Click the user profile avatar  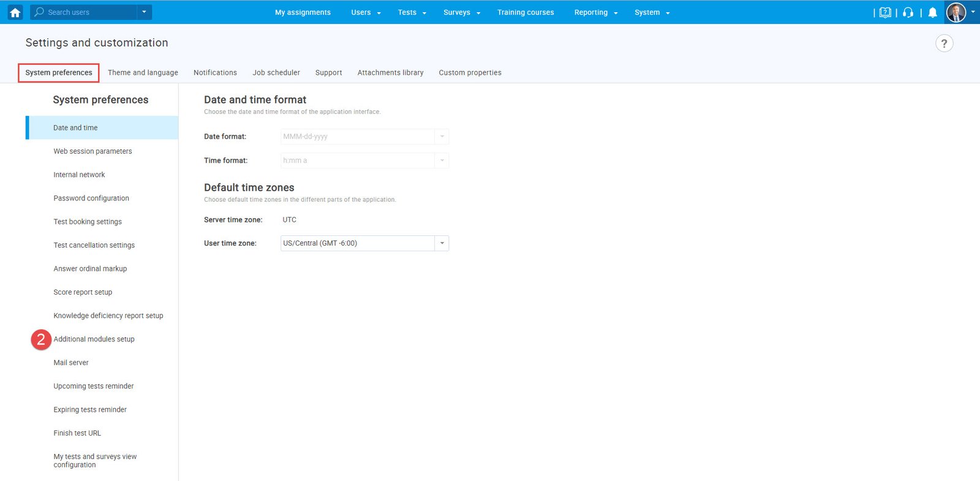tap(956, 12)
